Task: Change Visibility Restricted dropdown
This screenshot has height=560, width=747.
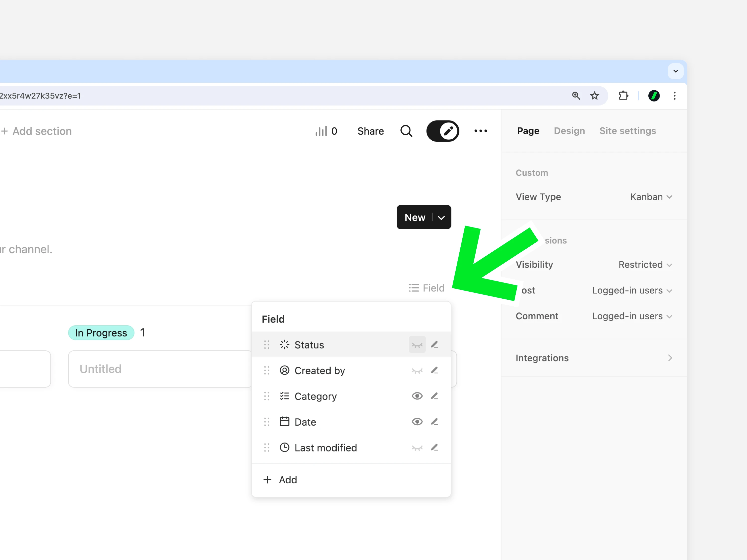Action: [645, 265]
